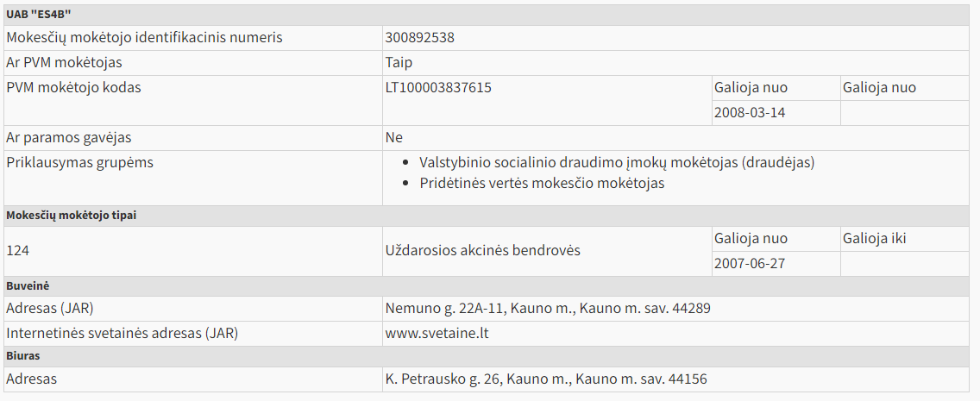This screenshot has height=401, width=980.
Task: Click the www.svetaine.lt website address
Action: [438, 333]
